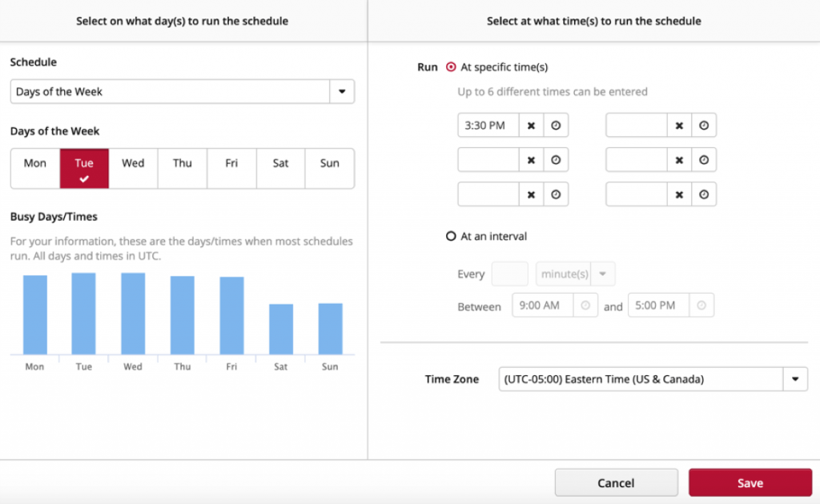Click the Eastern Time zone combo box
This screenshot has height=504, width=820.
tap(653, 379)
